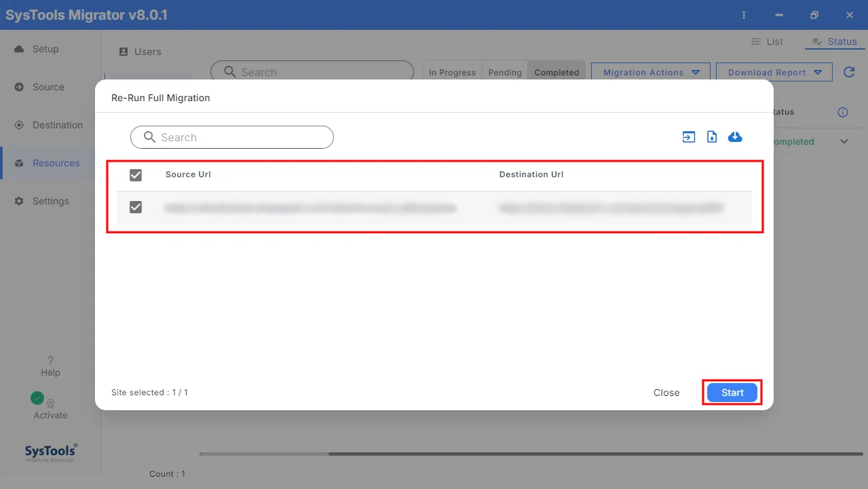The width and height of the screenshot is (868, 489).
Task: Click the Help question mark icon
Action: coord(50,361)
